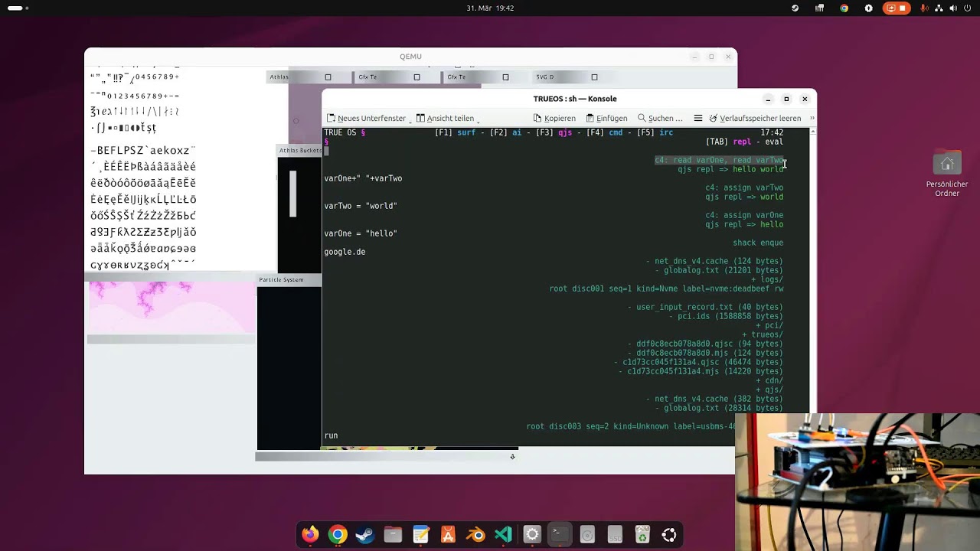Click Suchen in Konsole toolbar
Viewport: 980px width, 551px height.
[x=660, y=119]
